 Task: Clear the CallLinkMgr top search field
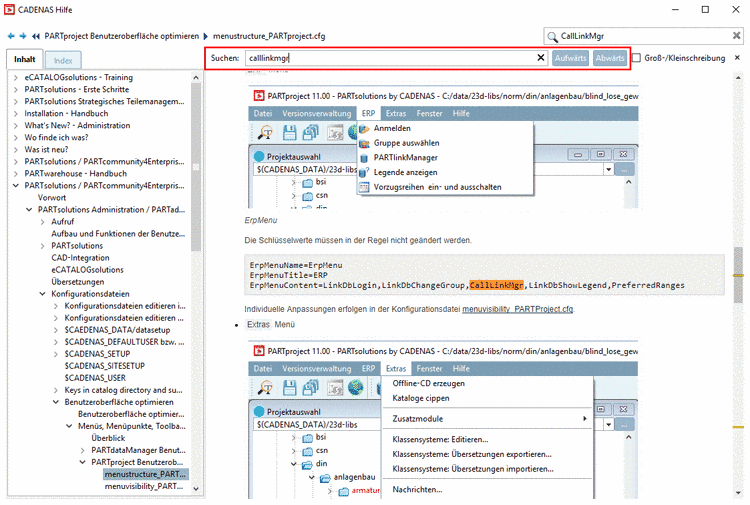click(x=737, y=35)
